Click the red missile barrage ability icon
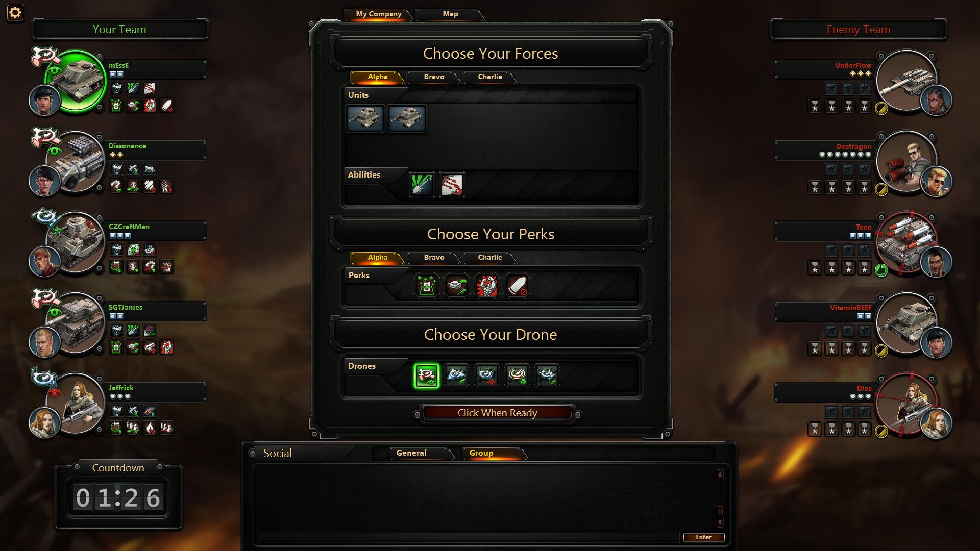This screenshot has height=551, width=980. [x=452, y=185]
